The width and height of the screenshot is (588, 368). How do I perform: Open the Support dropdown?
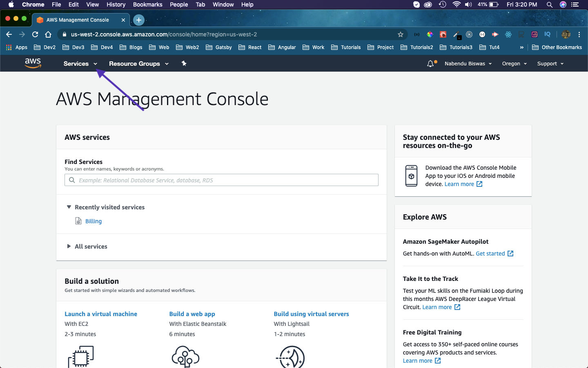(550, 64)
